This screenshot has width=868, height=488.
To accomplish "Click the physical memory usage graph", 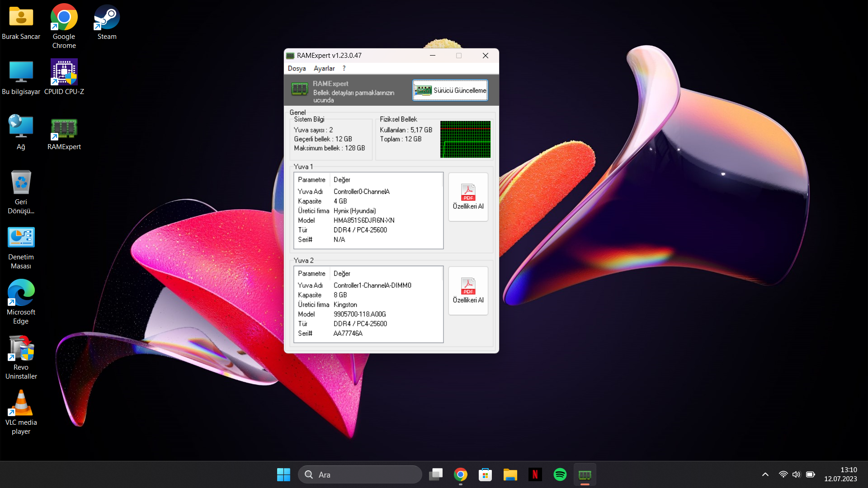I will click(x=465, y=139).
